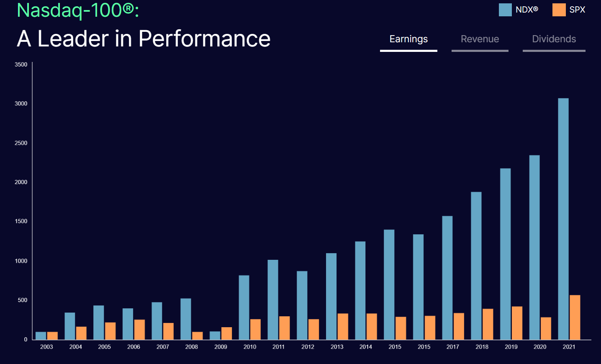Select the blue NDX bar for 2005
This screenshot has height=364, width=601.
tap(99, 323)
